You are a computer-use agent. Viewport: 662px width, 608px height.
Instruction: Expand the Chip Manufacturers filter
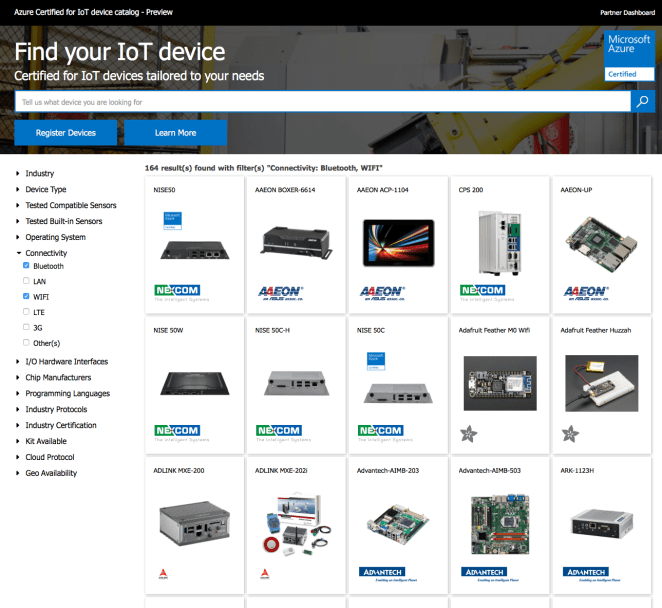(58, 377)
